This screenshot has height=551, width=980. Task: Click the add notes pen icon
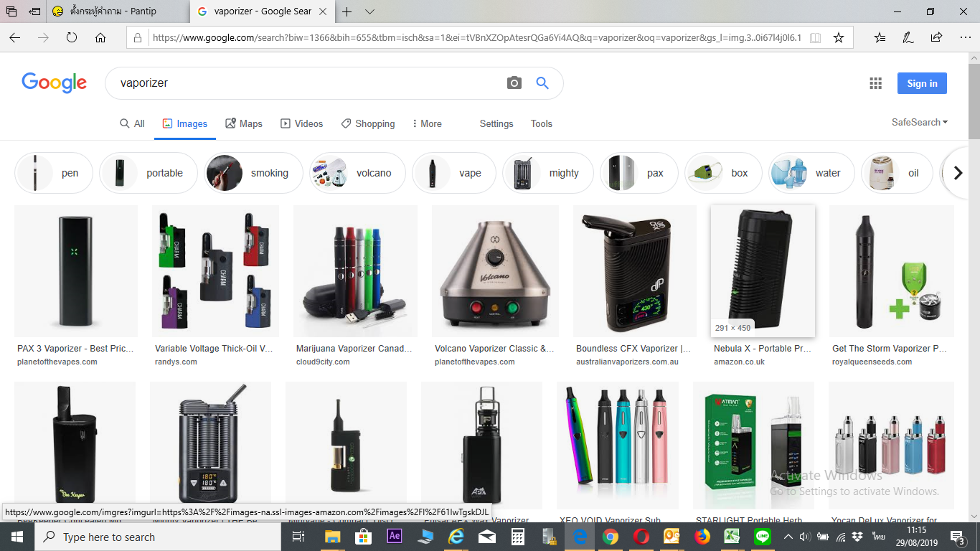click(908, 37)
